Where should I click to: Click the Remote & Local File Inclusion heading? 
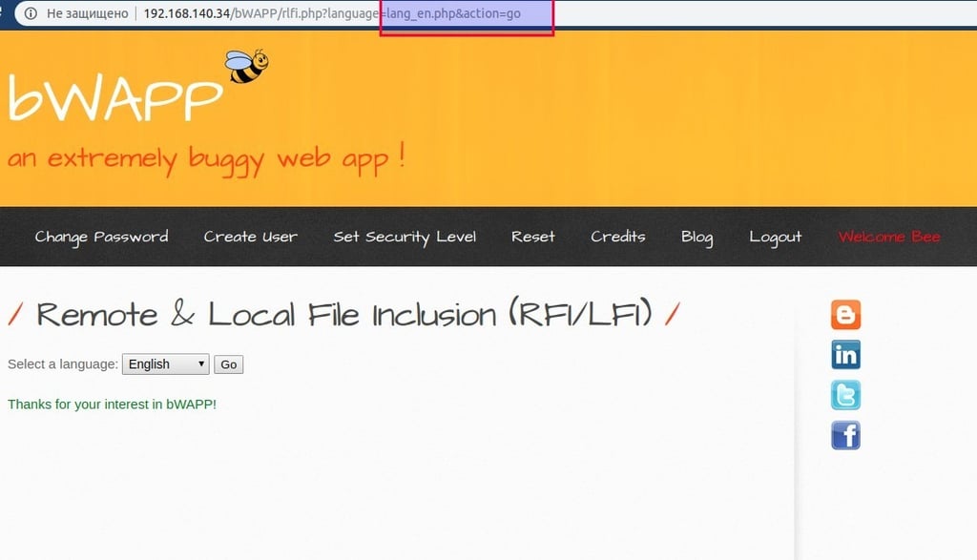point(343,313)
